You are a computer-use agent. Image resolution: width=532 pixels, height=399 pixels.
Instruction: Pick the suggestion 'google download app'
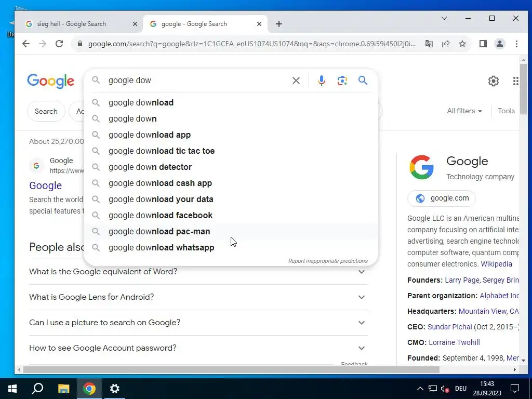pos(231,135)
